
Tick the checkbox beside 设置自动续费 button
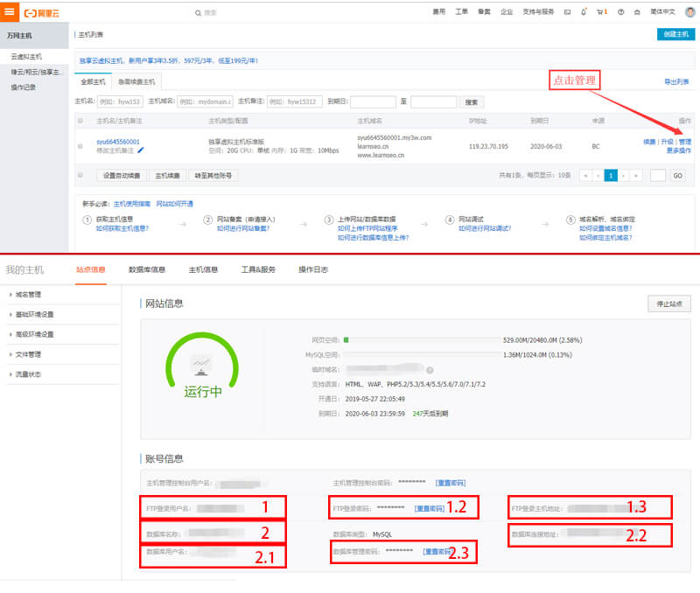tap(81, 175)
